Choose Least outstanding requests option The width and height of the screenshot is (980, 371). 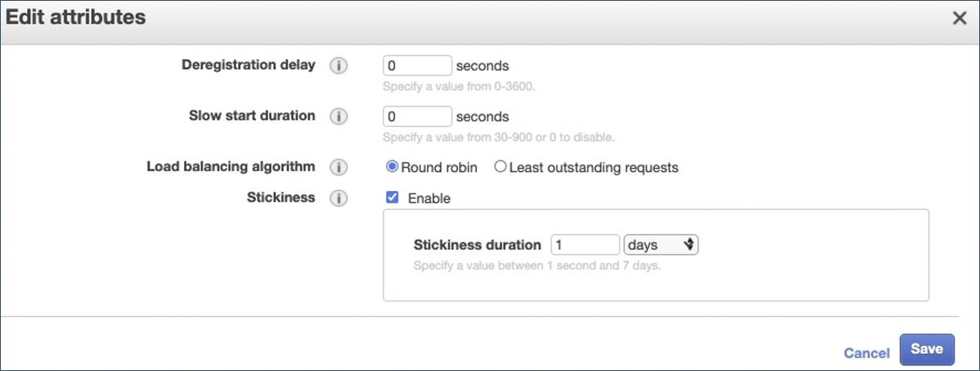coord(501,167)
